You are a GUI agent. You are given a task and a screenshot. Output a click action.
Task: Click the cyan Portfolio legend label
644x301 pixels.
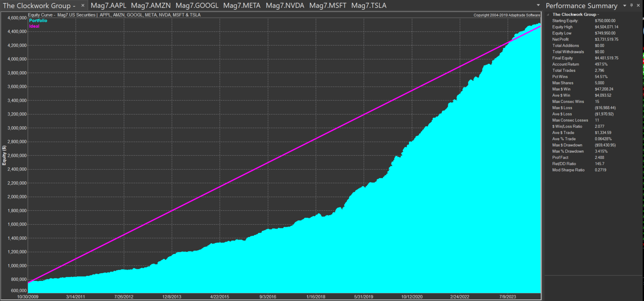click(38, 21)
